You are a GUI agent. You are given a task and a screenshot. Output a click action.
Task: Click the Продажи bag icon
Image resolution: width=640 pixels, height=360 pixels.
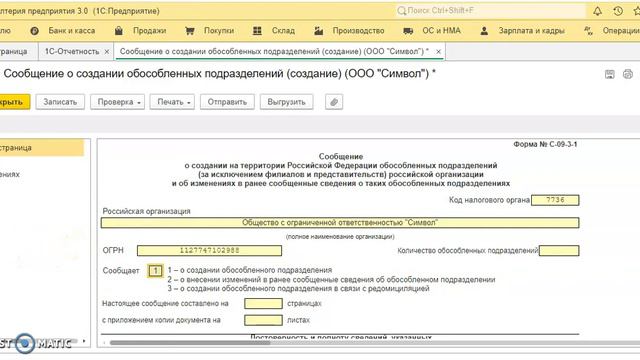119,31
